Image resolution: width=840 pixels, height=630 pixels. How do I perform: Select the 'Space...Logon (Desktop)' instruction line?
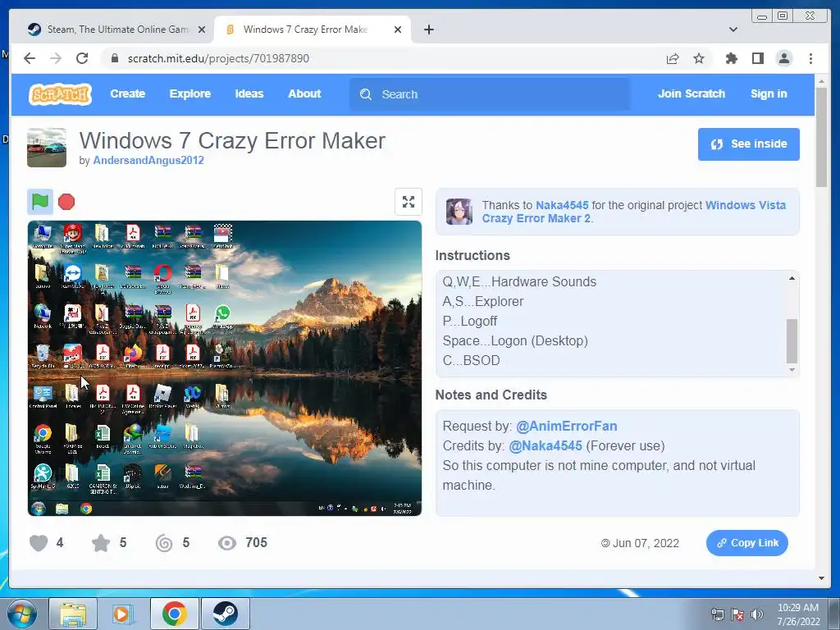point(515,340)
